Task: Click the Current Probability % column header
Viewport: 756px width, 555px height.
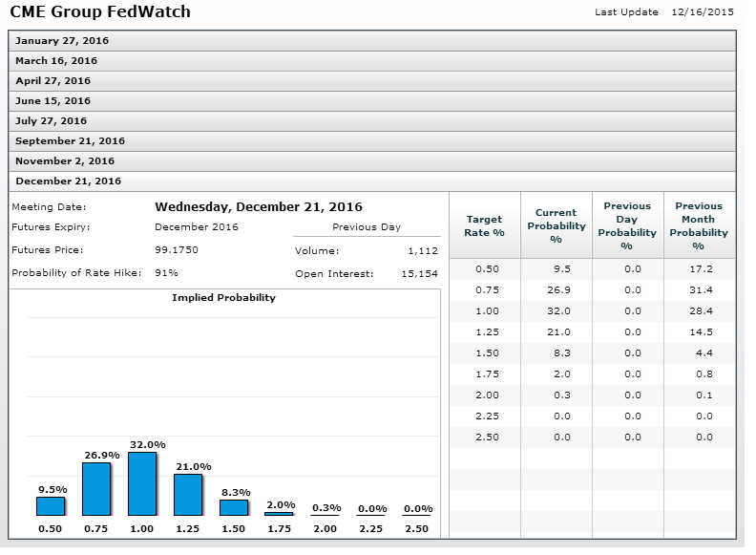Action: [x=556, y=225]
